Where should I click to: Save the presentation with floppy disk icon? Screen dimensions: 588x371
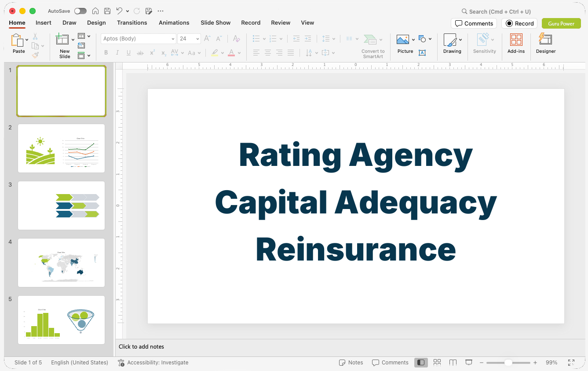pos(107,11)
